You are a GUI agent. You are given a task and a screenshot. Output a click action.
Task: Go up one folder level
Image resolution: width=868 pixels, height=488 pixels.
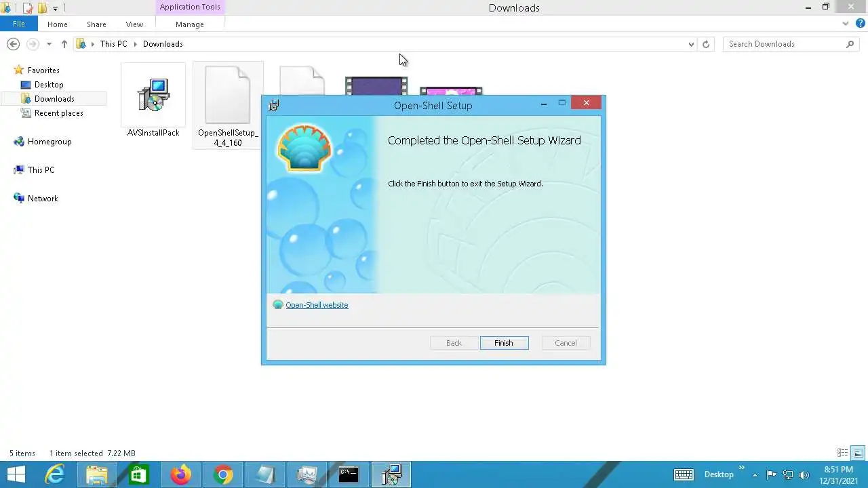[64, 44]
